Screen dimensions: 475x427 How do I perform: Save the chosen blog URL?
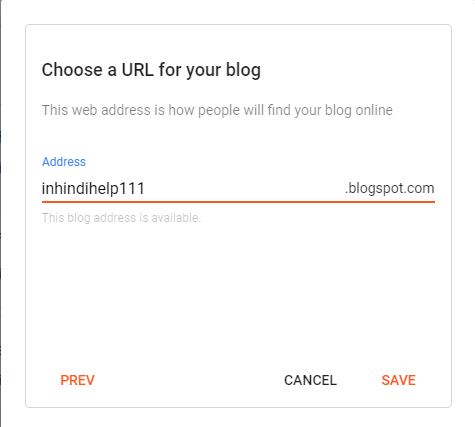coord(398,380)
